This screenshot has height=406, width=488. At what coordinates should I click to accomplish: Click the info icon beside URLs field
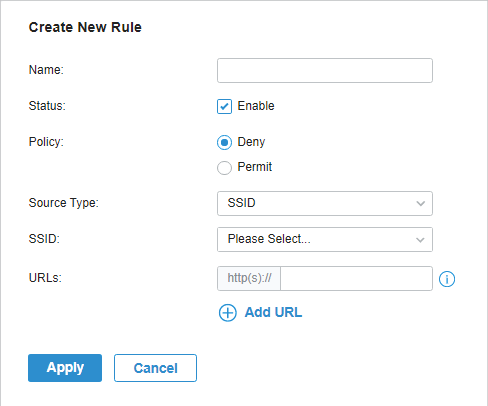point(447,279)
